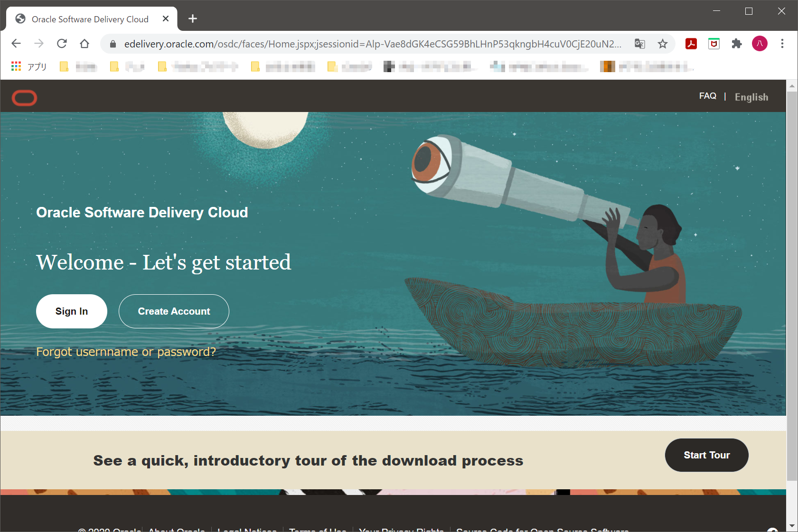Open the Chrome profile avatar
This screenshot has height=532, width=798.
coord(760,44)
